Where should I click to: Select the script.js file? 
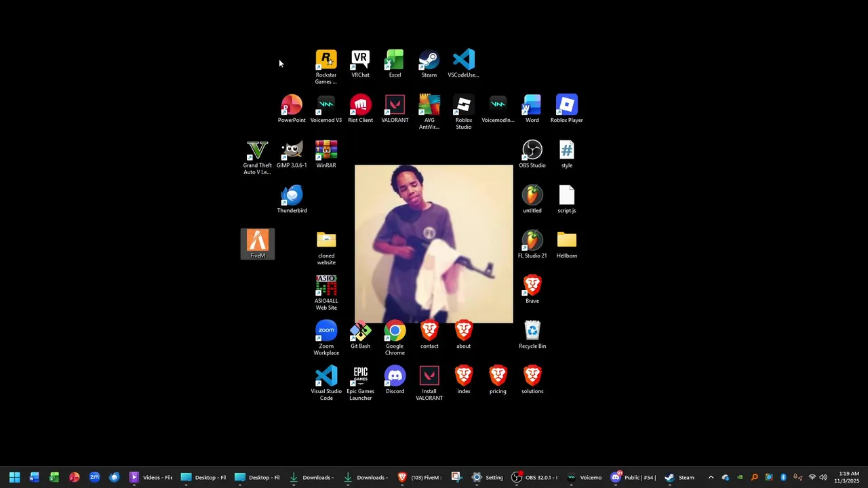pyautogui.click(x=567, y=199)
